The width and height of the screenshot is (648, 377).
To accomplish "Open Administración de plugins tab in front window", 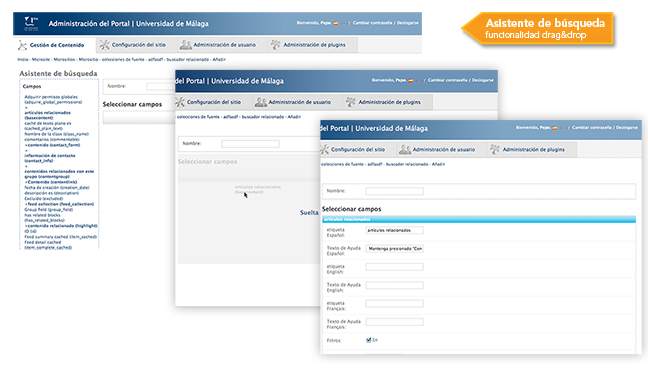I will pyautogui.click(x=527, y=150).
